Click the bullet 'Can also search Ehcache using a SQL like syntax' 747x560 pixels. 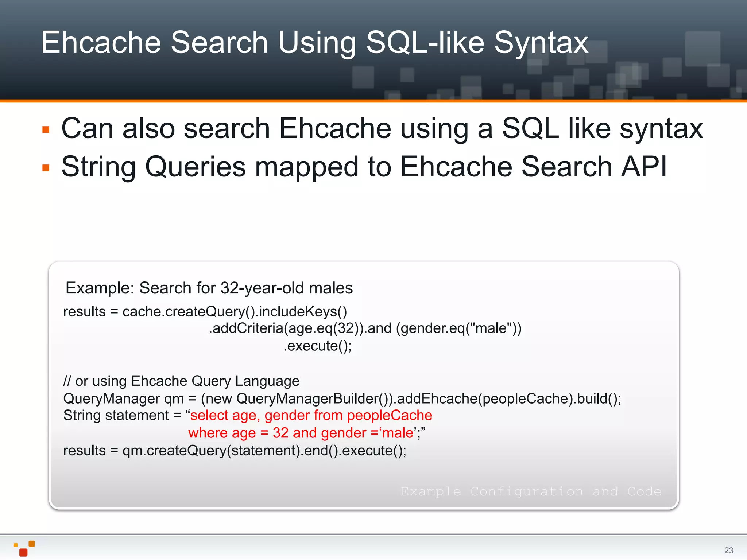pyautogui.click(x=382, y=128)
